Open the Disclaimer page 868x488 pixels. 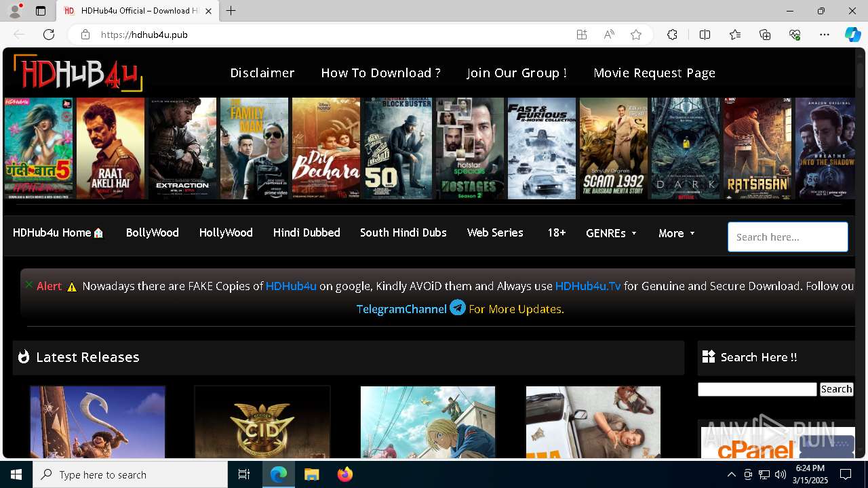[262, 73]
